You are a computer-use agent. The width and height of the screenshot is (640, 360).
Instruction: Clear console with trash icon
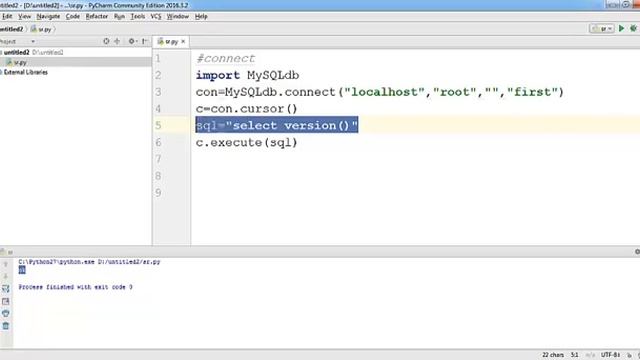(6, 326)
